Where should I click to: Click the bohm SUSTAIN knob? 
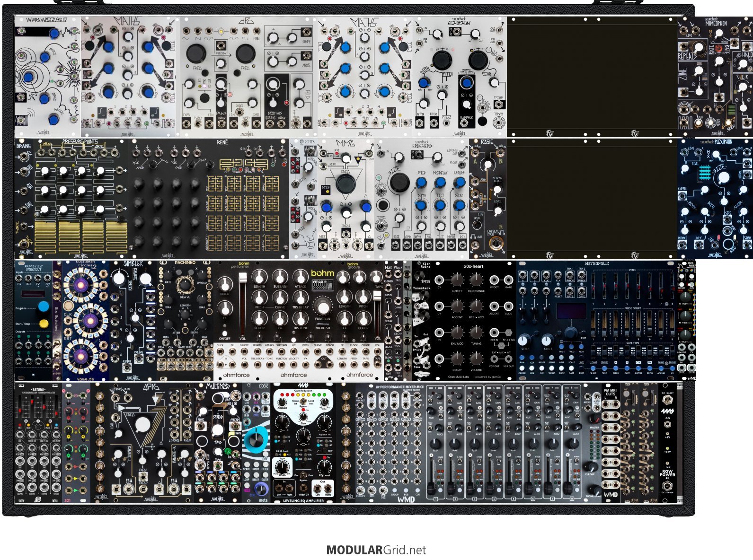tap(280, 277)
